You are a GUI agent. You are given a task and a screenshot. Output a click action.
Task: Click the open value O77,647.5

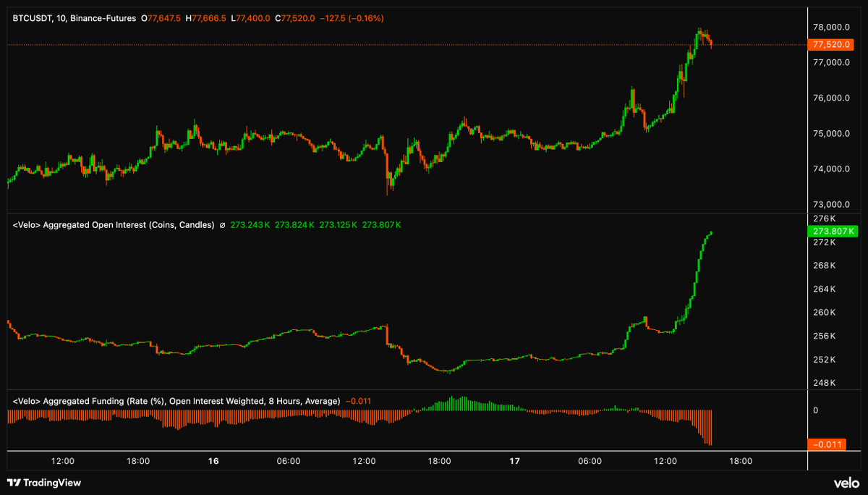[161, 18]
